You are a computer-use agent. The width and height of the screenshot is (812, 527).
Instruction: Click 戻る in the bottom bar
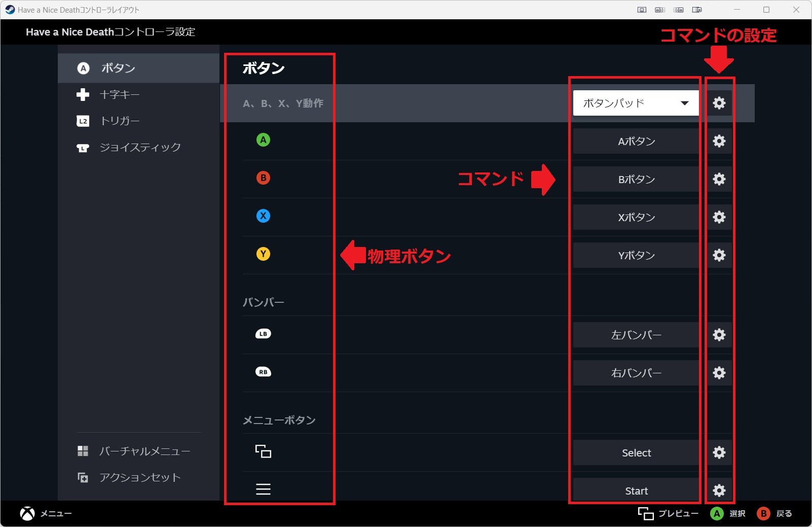[774, 514]
